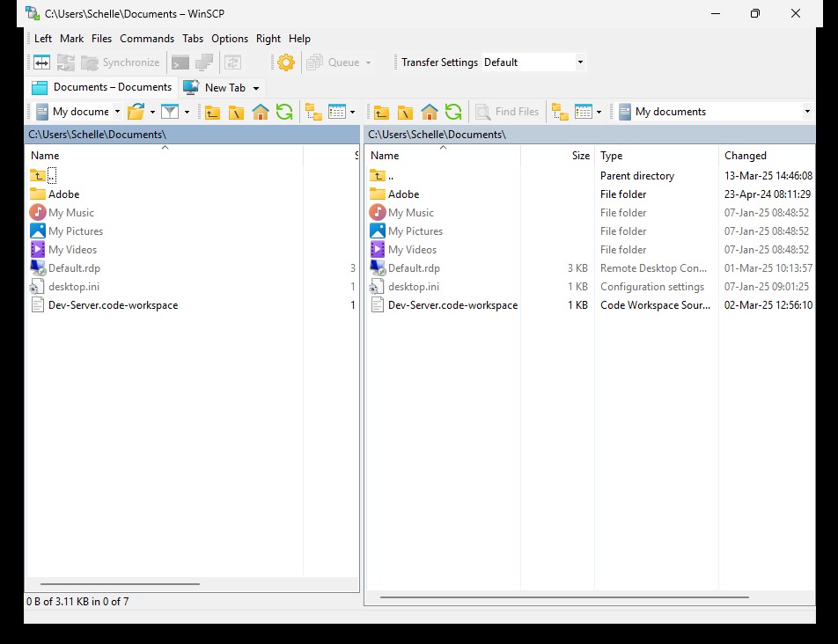Open Preferences via the gear icon
Image resolution: width=838 pixels, height=644 pixels.
(285, 62)
